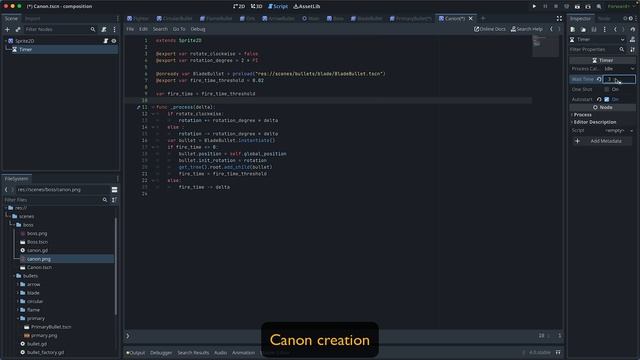Screen dimensions: 640x360
Task: Disable the Autostart checkbox
Action: [x=607, y=99]
